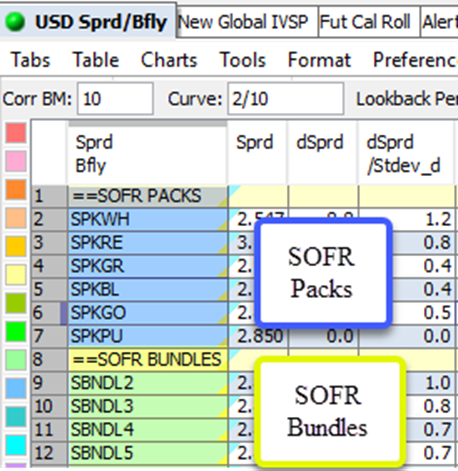Click row number 12 header
Screen dimensions: 458x471
49,453
